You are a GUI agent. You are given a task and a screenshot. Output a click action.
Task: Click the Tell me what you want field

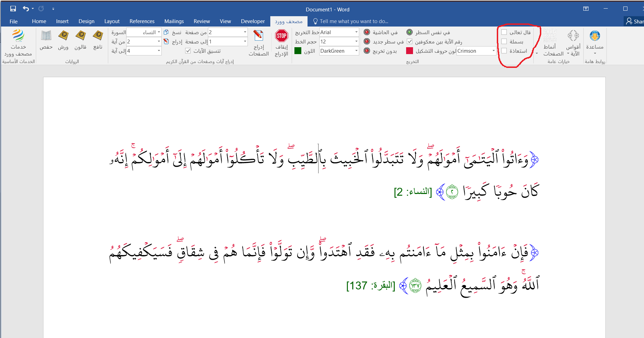354,21
